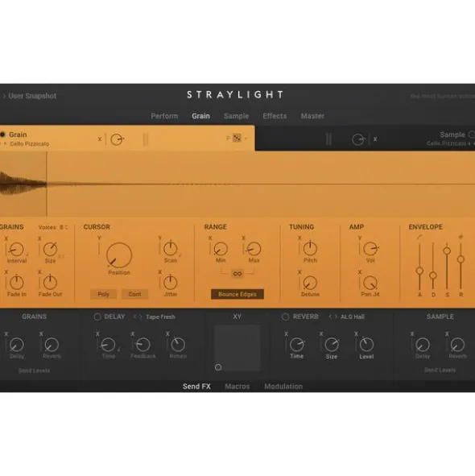475x476 pixels.
Task: Click the envelope Attack slider handle
Action: tap(419, 271)
